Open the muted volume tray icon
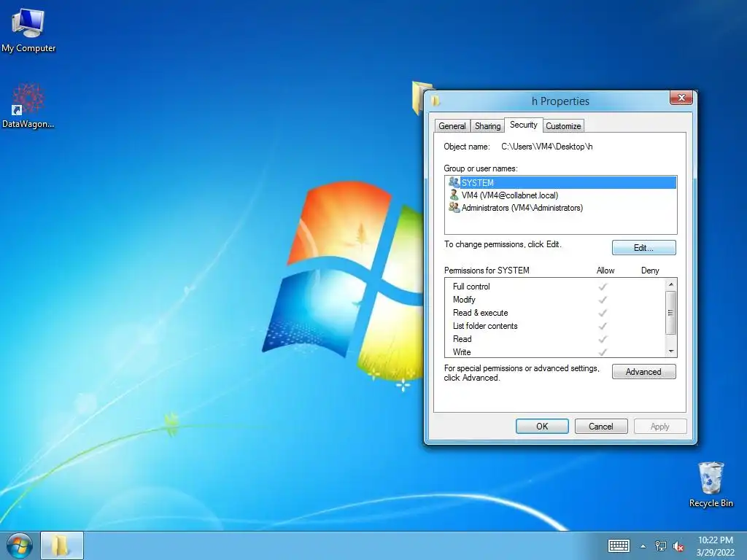The width and height of the screenshot is (747, 560). tap(678, 546)
